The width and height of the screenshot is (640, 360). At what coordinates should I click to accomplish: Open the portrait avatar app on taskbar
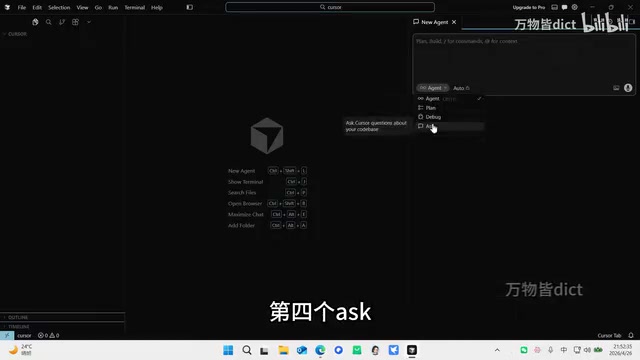tap(375, 350)
